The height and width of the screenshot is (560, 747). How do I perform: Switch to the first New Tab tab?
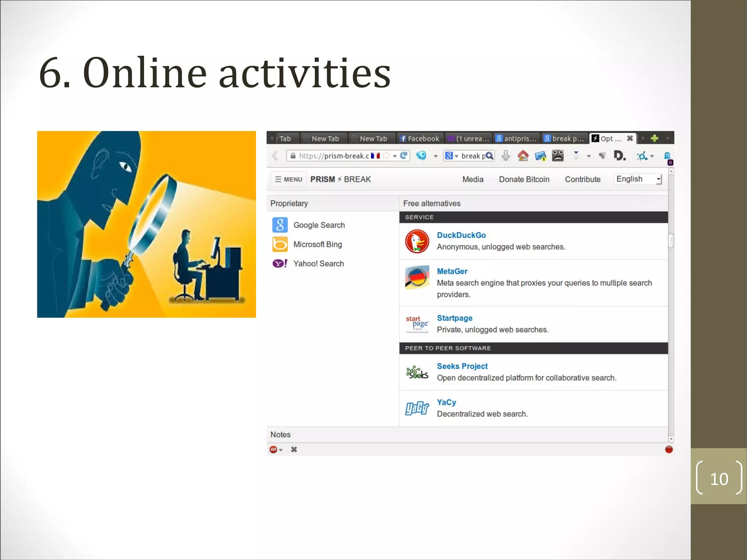324,138
